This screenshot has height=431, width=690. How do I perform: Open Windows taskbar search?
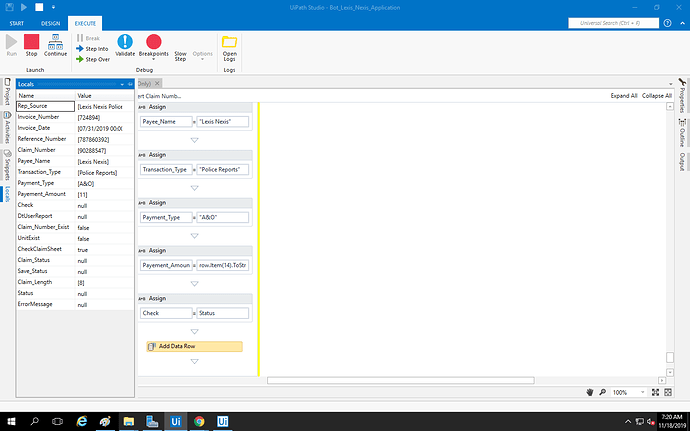tap(34, 421)
